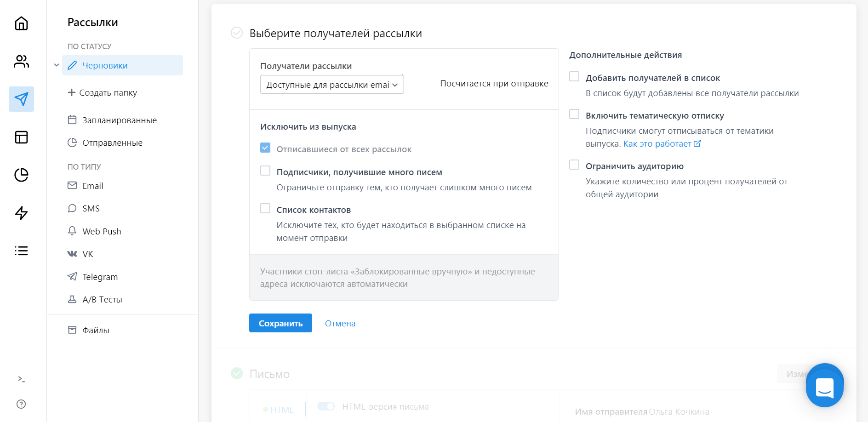The image size is (868, 422).
Task: Enable Добавить получателей в список
Action: click(574, 76)
